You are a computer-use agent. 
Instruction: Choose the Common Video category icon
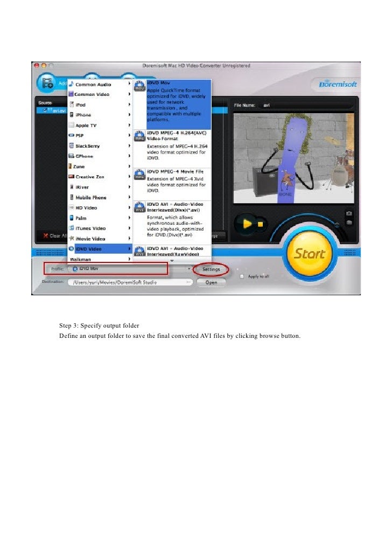71,94
